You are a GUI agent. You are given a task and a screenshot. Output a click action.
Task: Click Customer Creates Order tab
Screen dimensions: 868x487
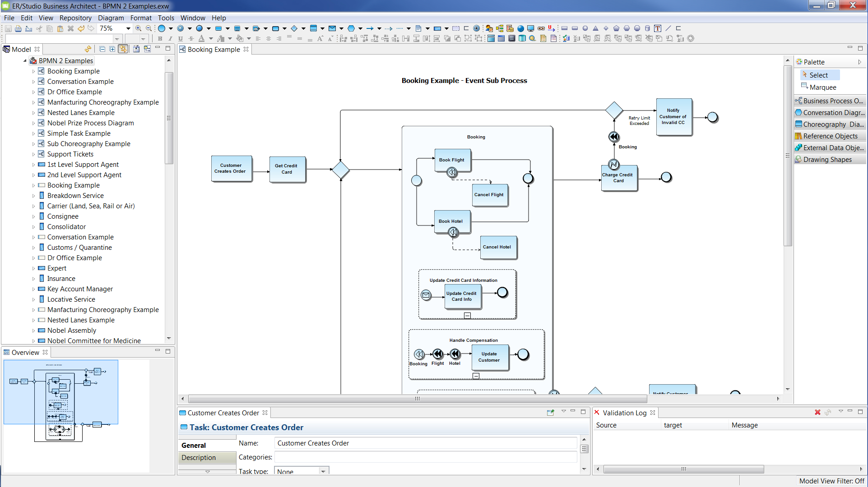click(x=223, y=413)
